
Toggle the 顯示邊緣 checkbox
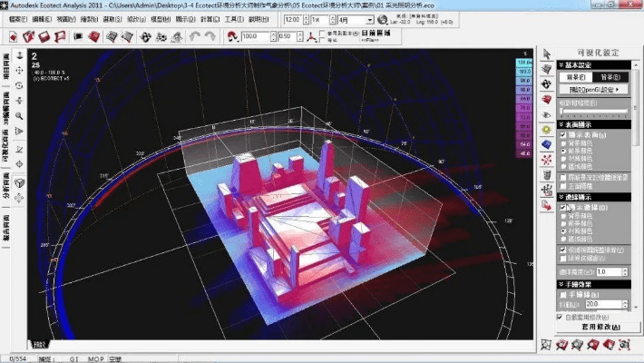pos(562,208)
